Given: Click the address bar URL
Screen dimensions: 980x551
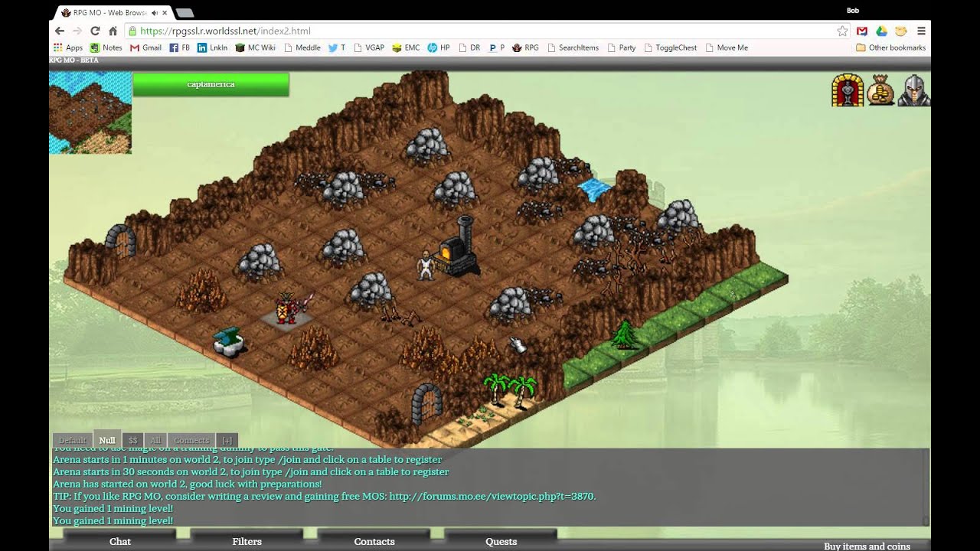Looking at the screenshot, I should 226,31.
